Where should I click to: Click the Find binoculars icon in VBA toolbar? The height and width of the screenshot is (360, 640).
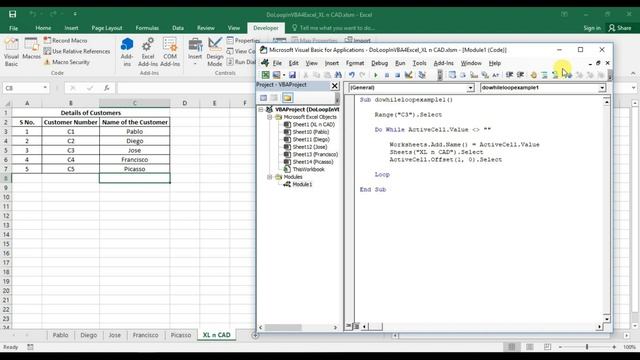pyautogui.click(x=338, y=75)
